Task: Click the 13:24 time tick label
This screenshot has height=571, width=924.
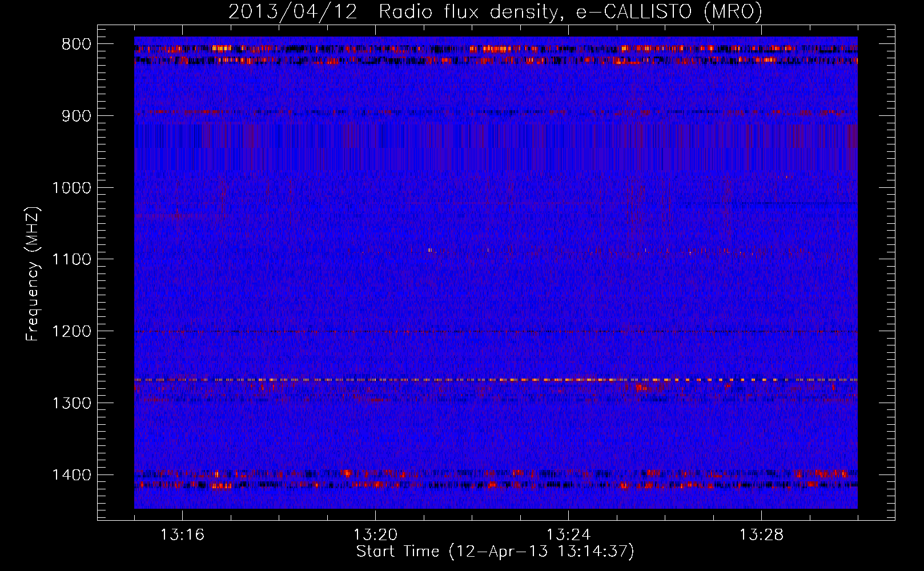Action: click(x=568, y=535)
